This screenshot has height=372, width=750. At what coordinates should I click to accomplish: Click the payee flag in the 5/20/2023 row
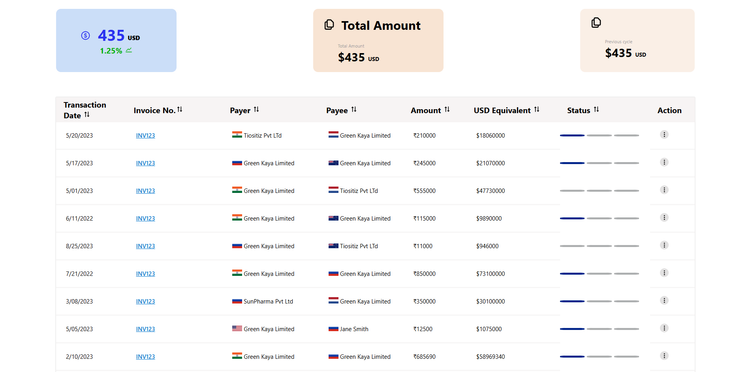tap(333, 135)
